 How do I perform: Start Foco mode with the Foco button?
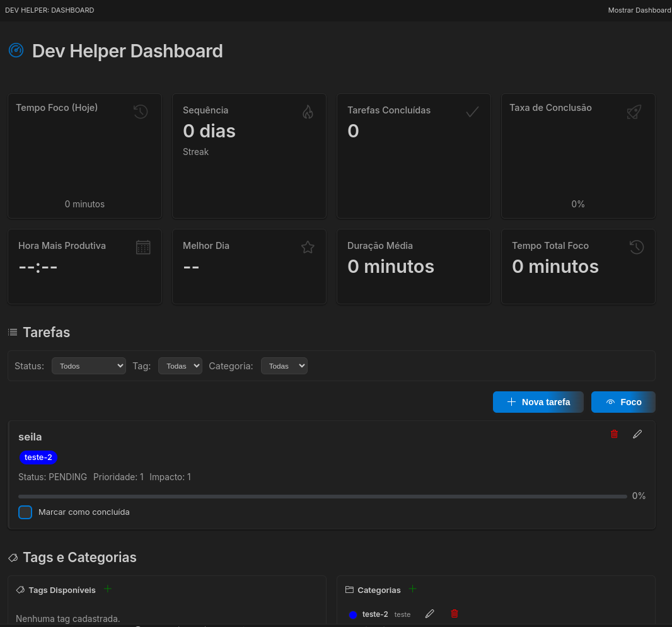[x=623, y=402]
